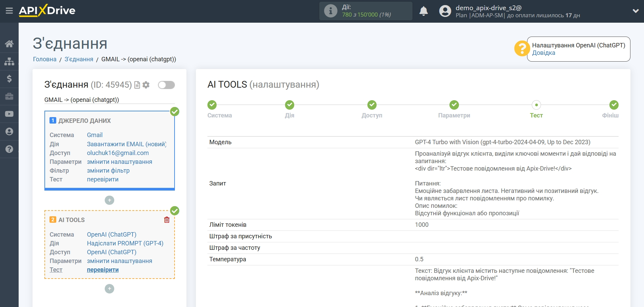Click the data source green checkmark badge

coord(175,112)
